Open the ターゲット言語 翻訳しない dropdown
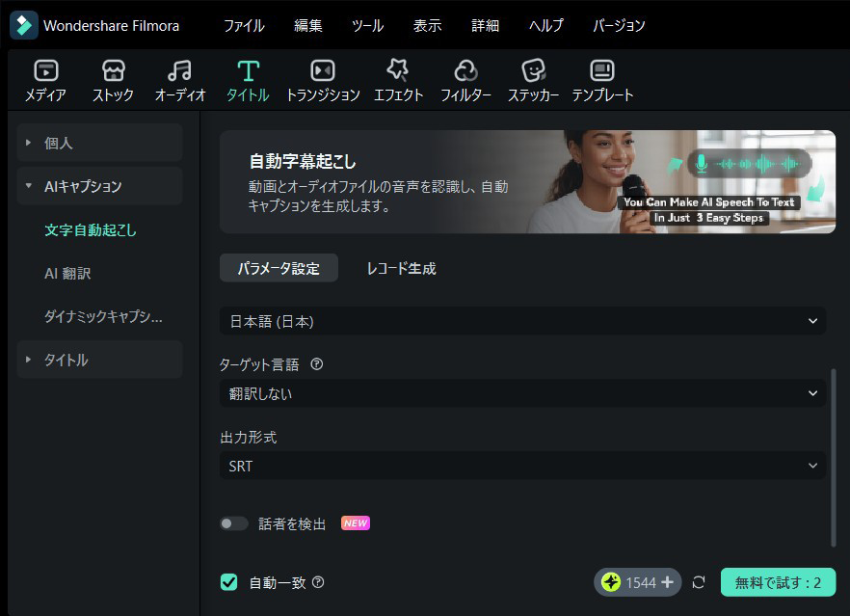 [522, 393]
